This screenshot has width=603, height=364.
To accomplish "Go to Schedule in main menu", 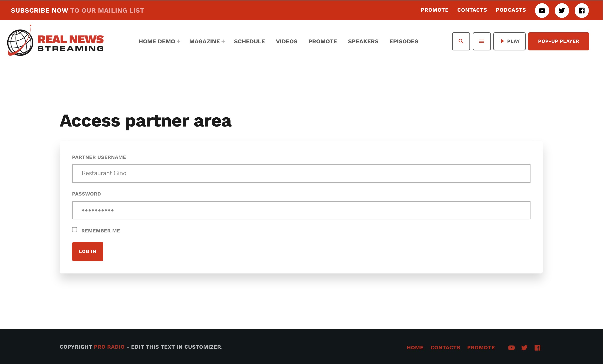I will [x=249, y=41].
